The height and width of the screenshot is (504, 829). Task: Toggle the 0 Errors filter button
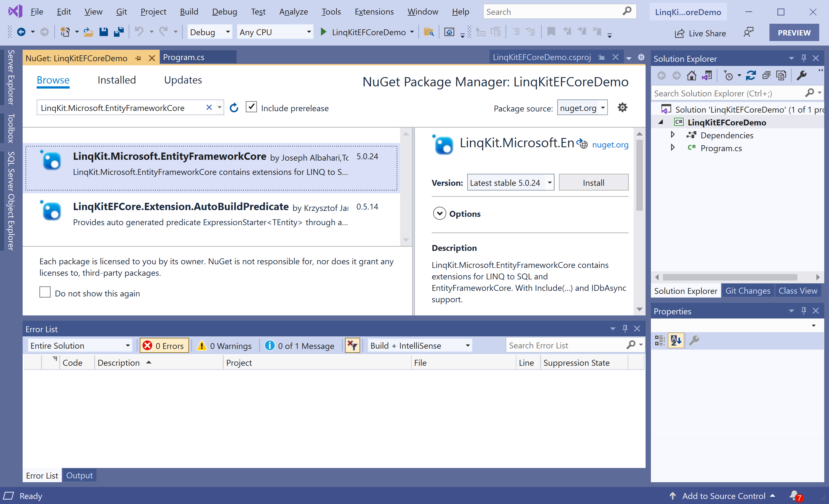click(164, 346)
